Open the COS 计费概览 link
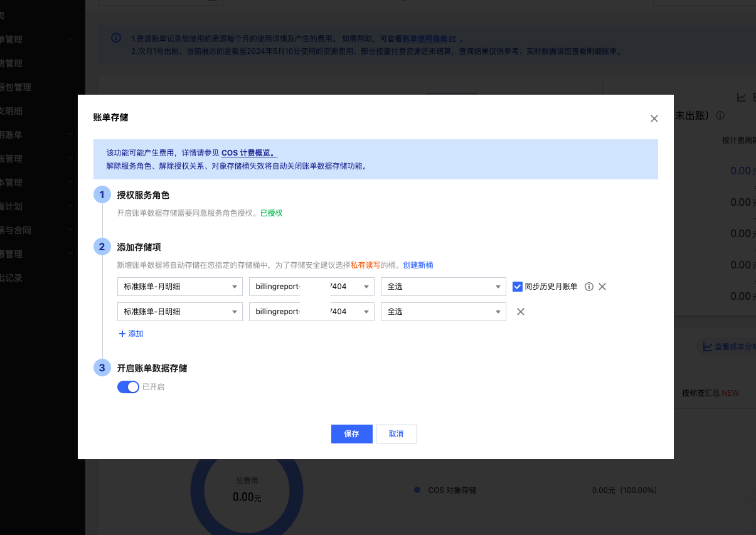The height and width of the screenshot is (535, 756). (x=249, y=153)
